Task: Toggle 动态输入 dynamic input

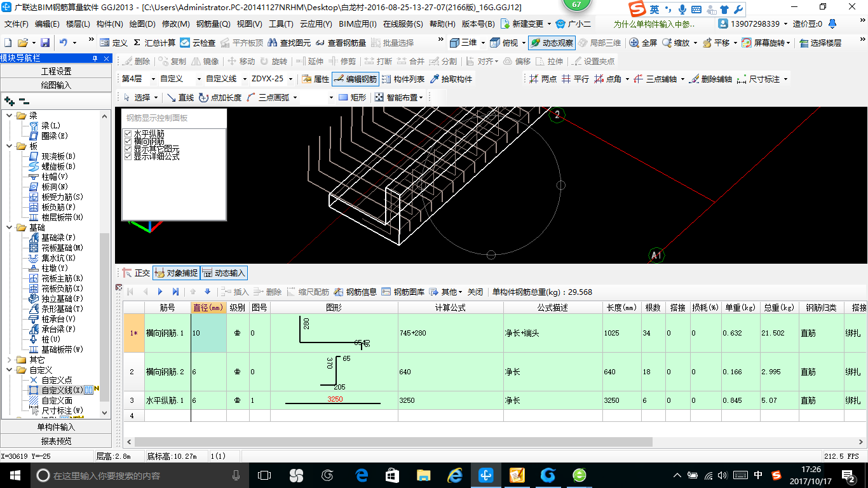Action: 224,273
